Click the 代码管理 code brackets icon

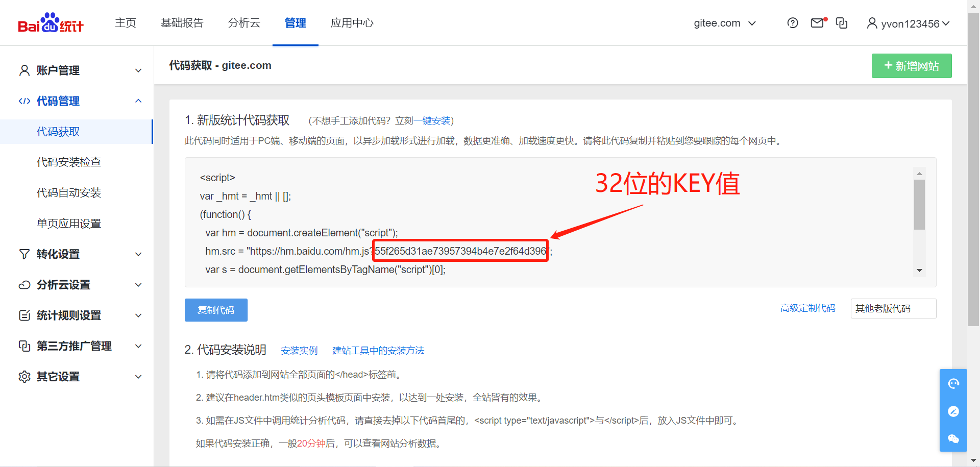click(24, 101)
